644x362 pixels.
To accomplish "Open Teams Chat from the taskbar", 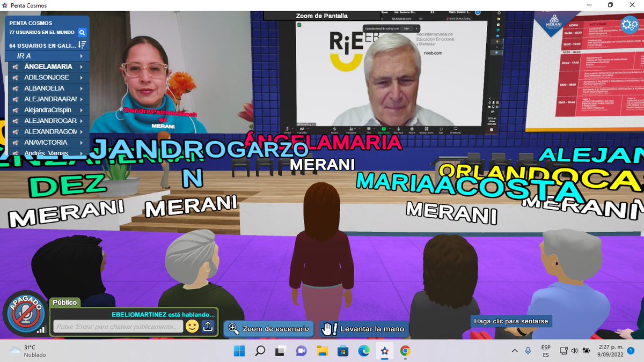I will click(x=301, y=351).
